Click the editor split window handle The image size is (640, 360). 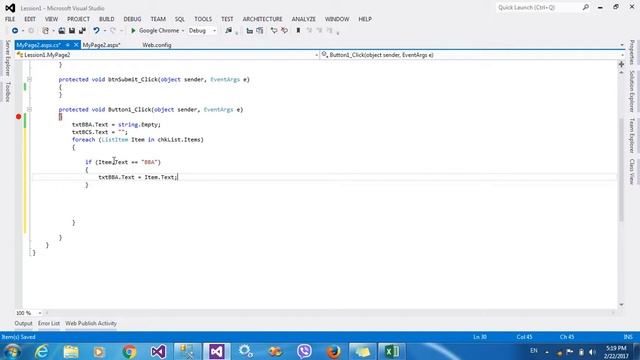[621, 64]
